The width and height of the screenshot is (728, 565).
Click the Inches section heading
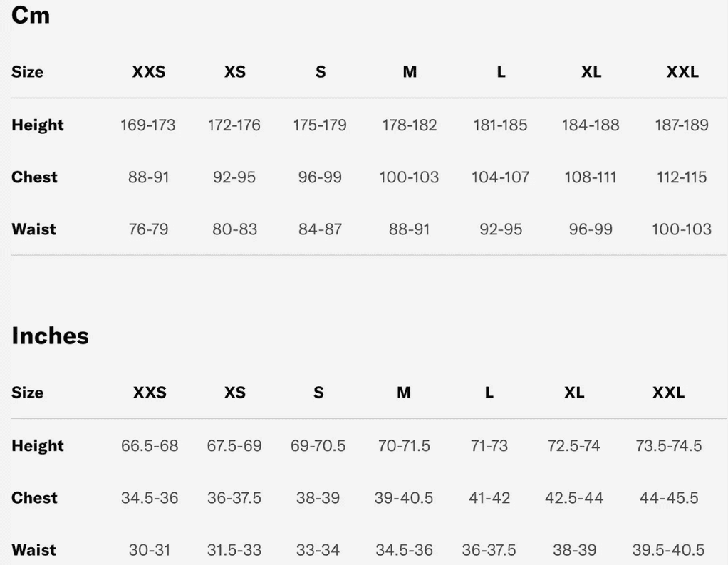point(50,336)
